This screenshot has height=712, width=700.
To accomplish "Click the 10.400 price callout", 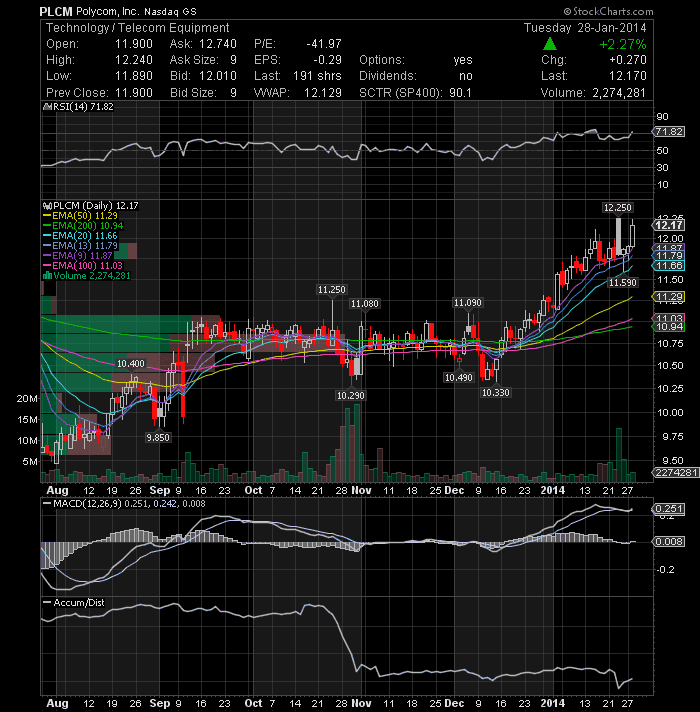I will pos(131,363).
